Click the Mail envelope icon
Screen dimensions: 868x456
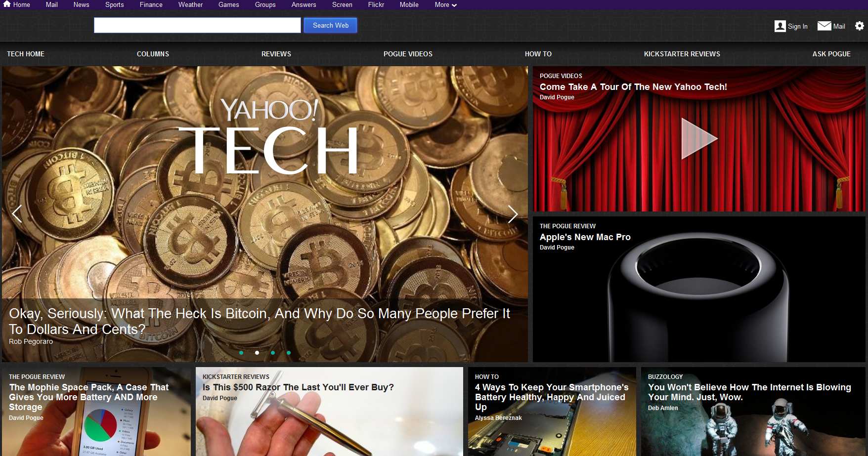(x=824, y=26)
